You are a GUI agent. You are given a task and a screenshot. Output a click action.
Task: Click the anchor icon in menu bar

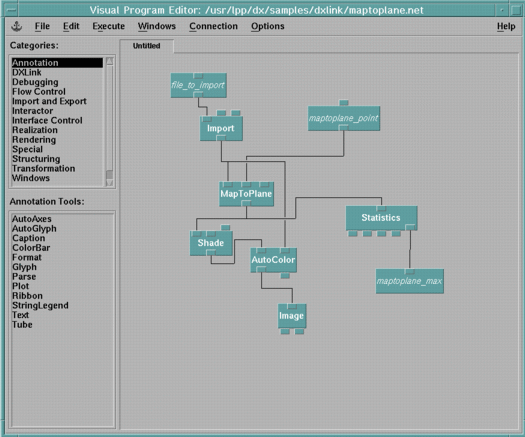click(x=16, y=26)
